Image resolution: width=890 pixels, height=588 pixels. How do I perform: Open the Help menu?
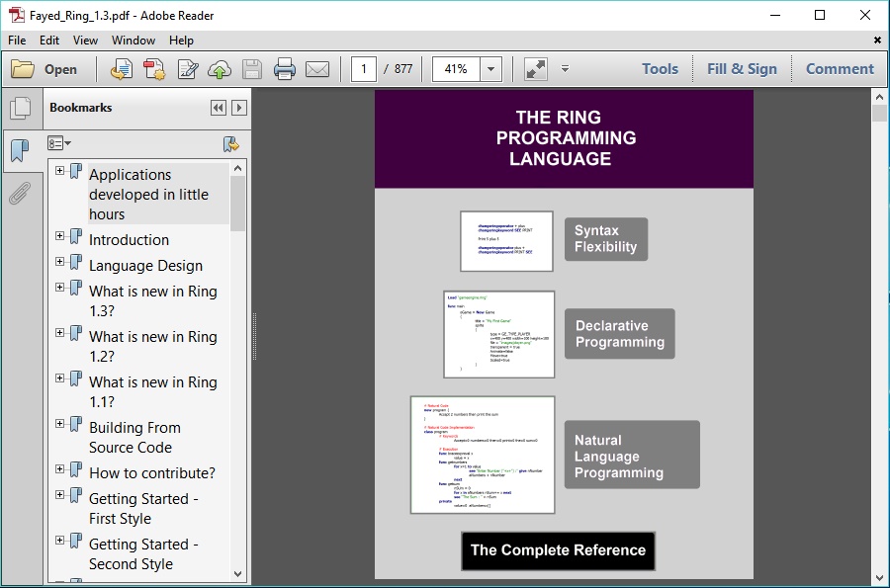182,41
